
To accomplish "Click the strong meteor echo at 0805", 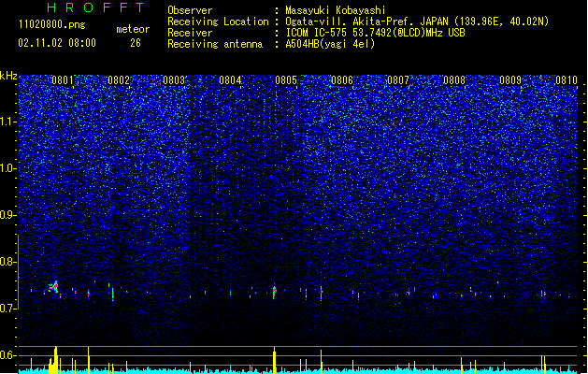I will (x=275, y=291).
